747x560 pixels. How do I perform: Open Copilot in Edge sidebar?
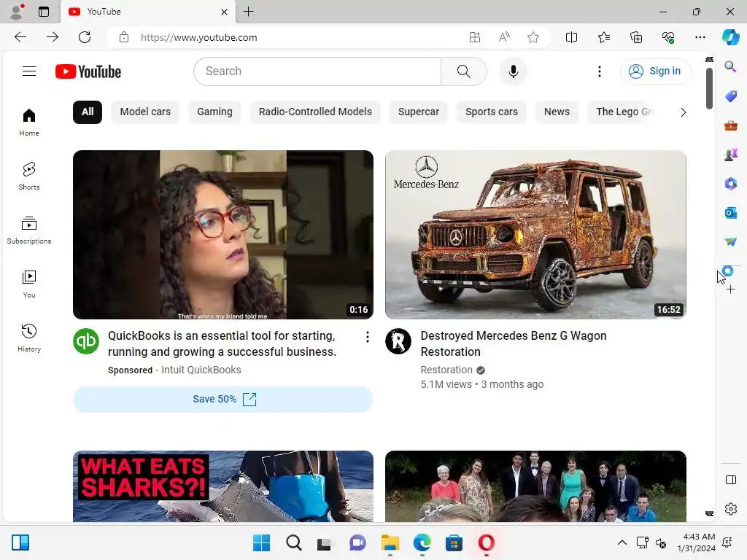[x=730, y=37]
